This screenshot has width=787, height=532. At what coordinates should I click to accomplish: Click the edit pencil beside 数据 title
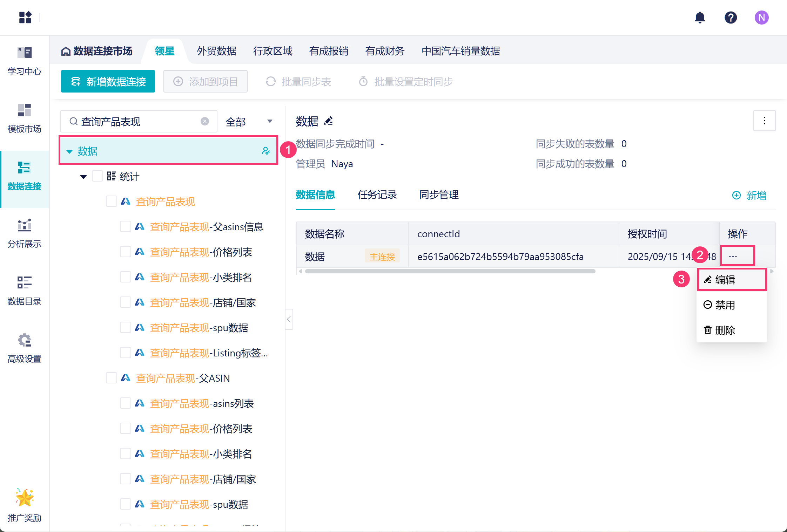pyautogui.click(x=329, y=121)
